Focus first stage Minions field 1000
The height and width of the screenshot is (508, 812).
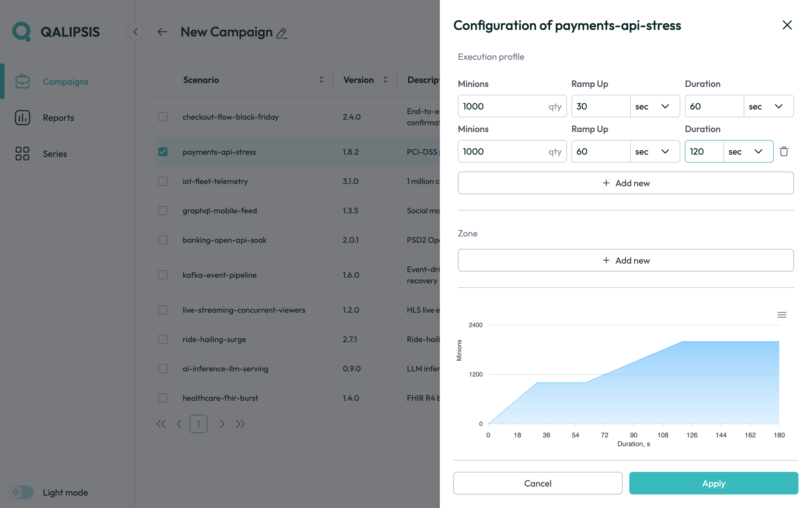click(512, 106)
